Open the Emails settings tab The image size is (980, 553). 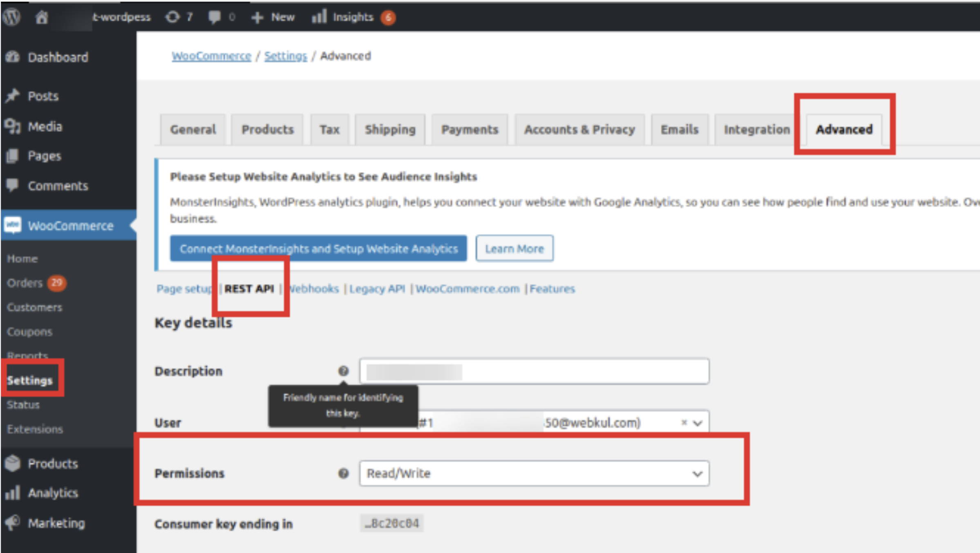point(680,130)
